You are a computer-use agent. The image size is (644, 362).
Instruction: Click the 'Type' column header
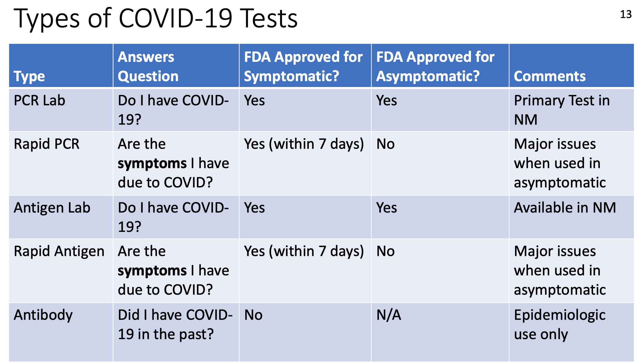[61, 66]
